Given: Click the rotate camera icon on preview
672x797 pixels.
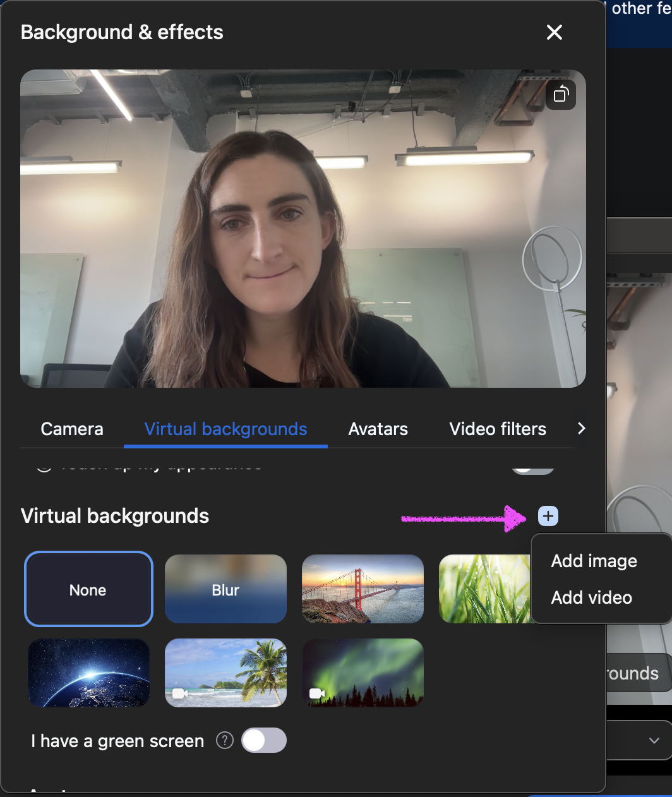Looking at the screenshot, I should (561, 94).
